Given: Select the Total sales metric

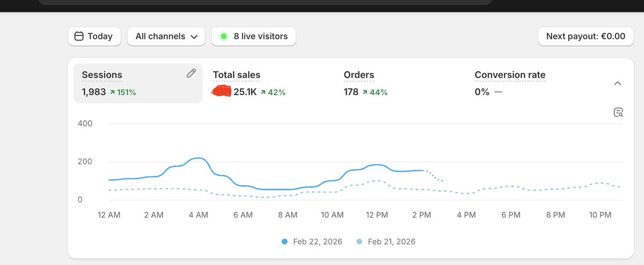Looking at the screenshot, I should click(x=237, y=75).
